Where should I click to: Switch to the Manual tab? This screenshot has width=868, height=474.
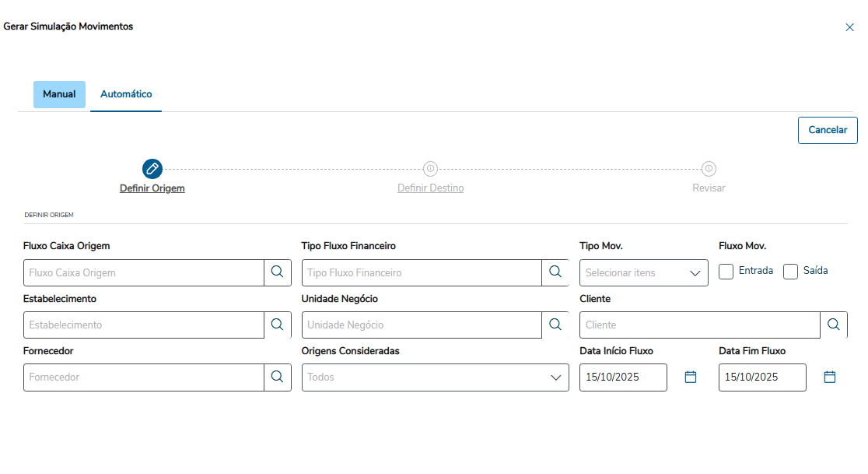(x=59, y=94)
